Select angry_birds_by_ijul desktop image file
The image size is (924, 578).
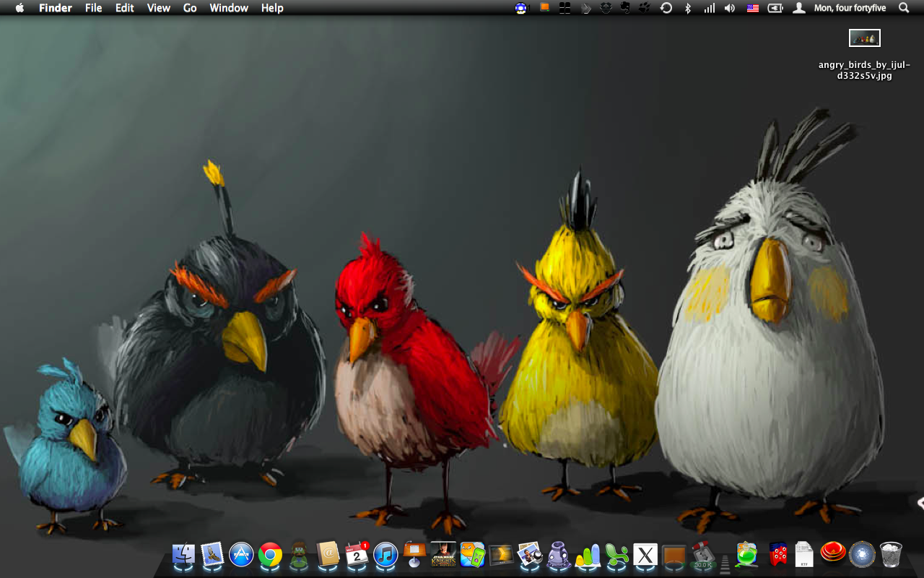[864, 38]
